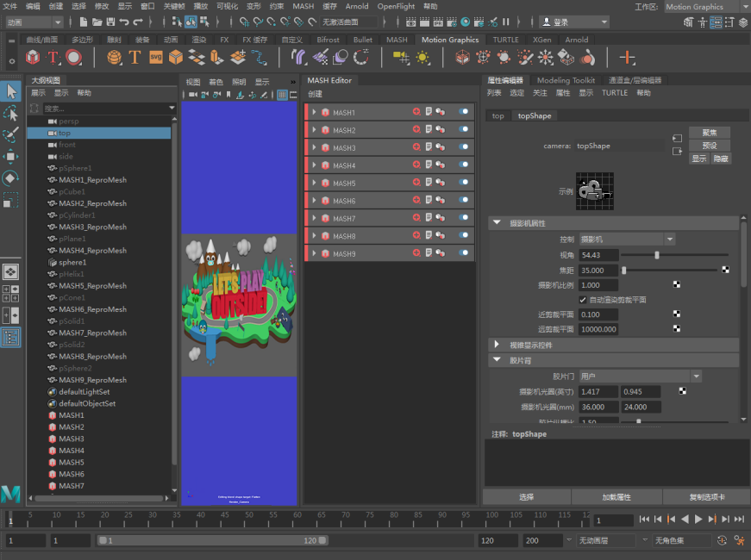Collapse the camera attributes section
Viewport: 751px width, 560px height.
click(497, 223)
